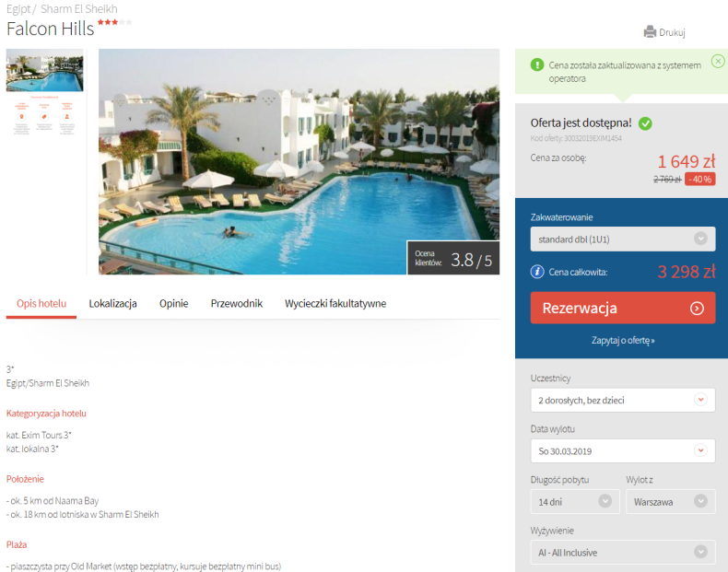Open the Data wylotu date dropdown

pos(623,451)
